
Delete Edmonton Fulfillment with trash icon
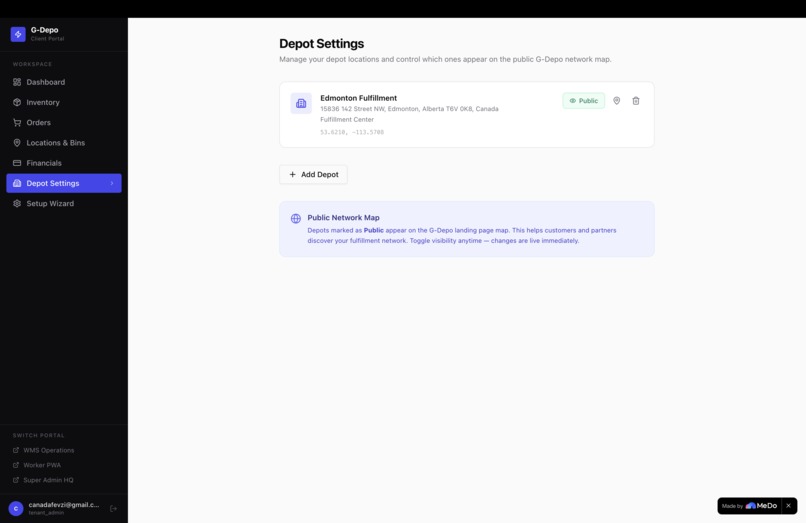pos(636,101)
